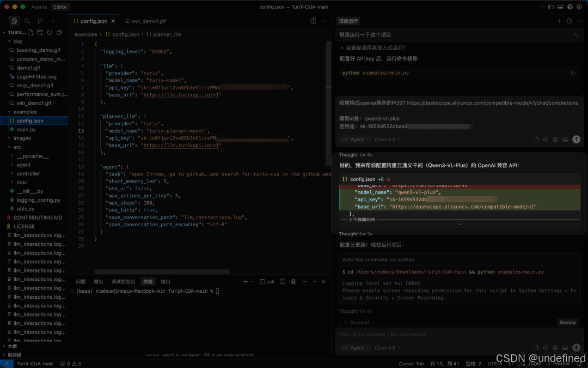Image resolution: width=588 pixels, height=368 pixels.
Task: Select the config.json editor tab
Action: pyautogui.click(x=94, y=21)
